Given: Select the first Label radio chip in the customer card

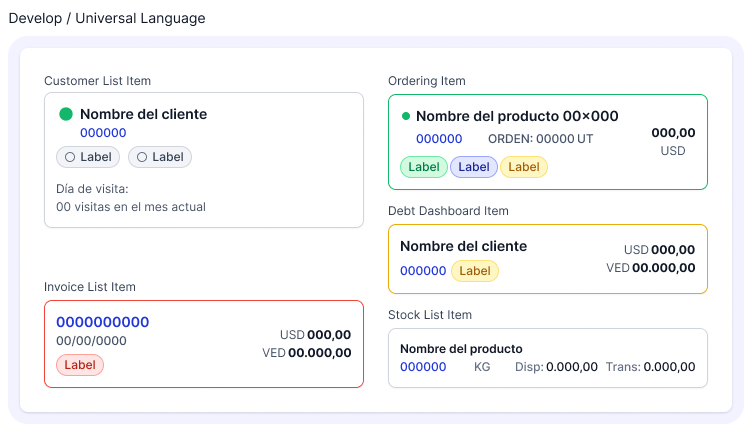Looking at the screenshot, I should click(x=88, y=157).
